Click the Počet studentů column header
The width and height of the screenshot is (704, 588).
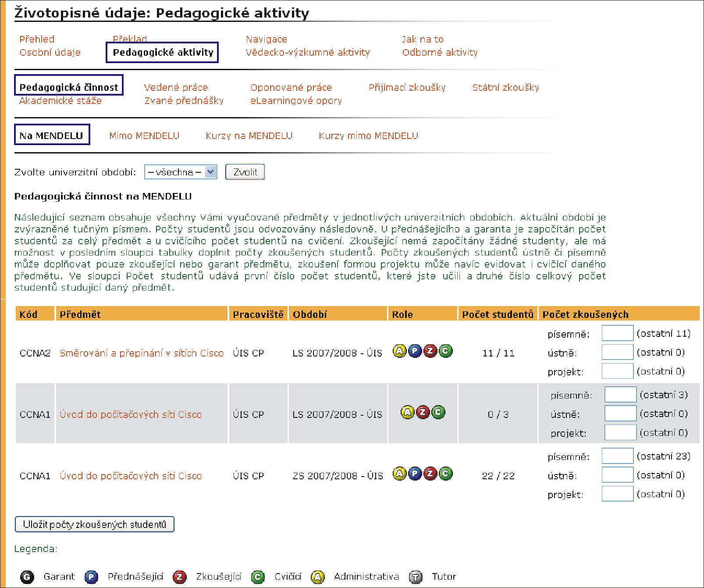pos(498,314)
